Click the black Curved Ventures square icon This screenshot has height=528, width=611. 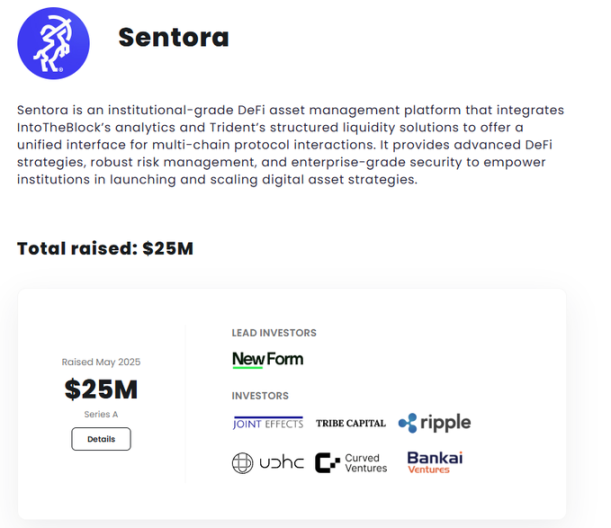coord(327,463)
